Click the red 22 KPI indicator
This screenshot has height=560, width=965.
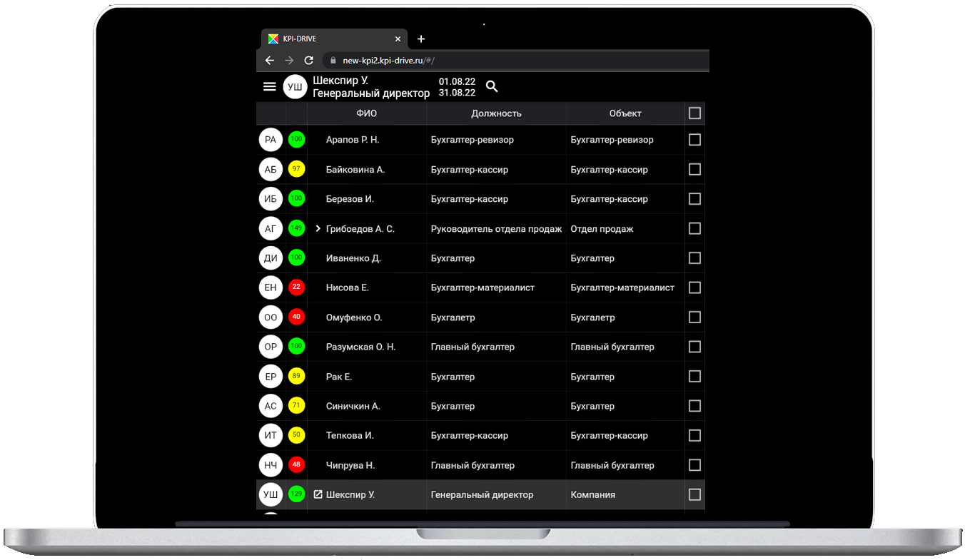(296, 287)
